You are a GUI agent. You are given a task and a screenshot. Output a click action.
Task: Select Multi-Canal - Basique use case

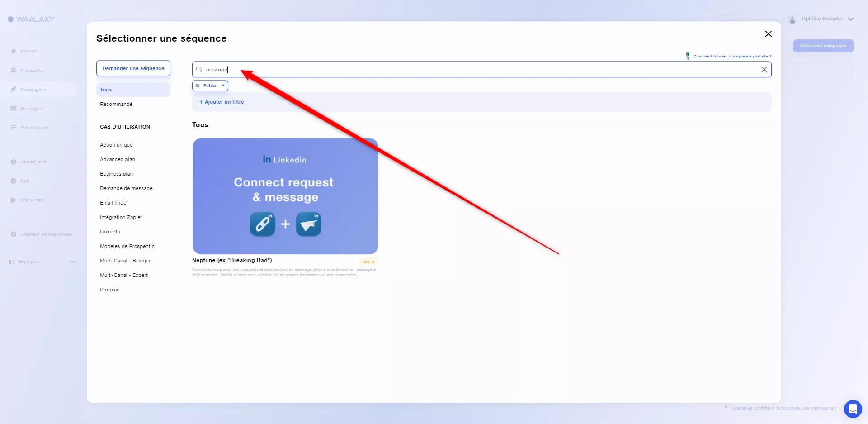[x=126, y=261]
